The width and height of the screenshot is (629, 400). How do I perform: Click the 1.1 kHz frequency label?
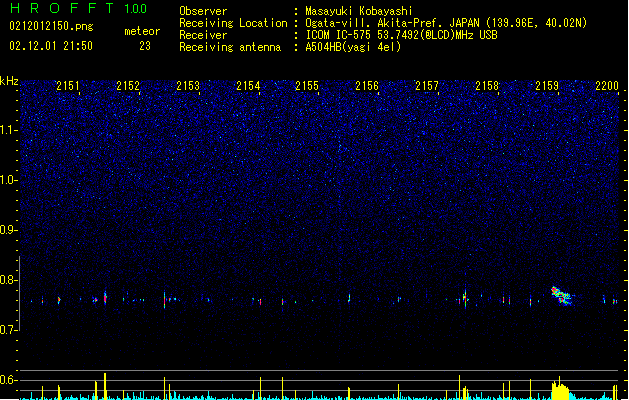8,130
